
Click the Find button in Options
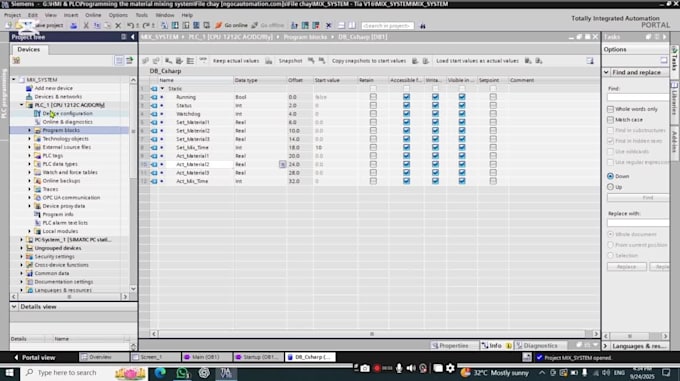pyautogui.click(x=638, y=198)
